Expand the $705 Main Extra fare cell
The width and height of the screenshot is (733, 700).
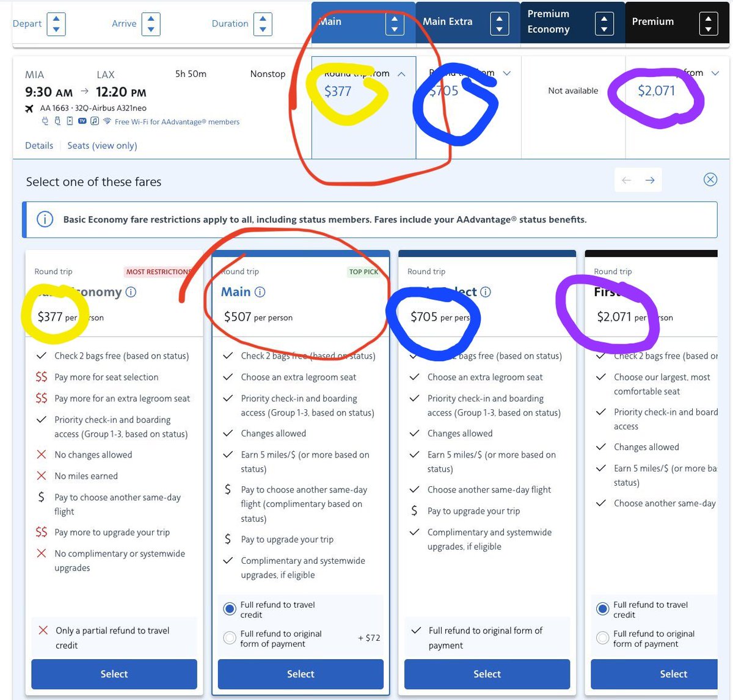[x=506, y=73]
